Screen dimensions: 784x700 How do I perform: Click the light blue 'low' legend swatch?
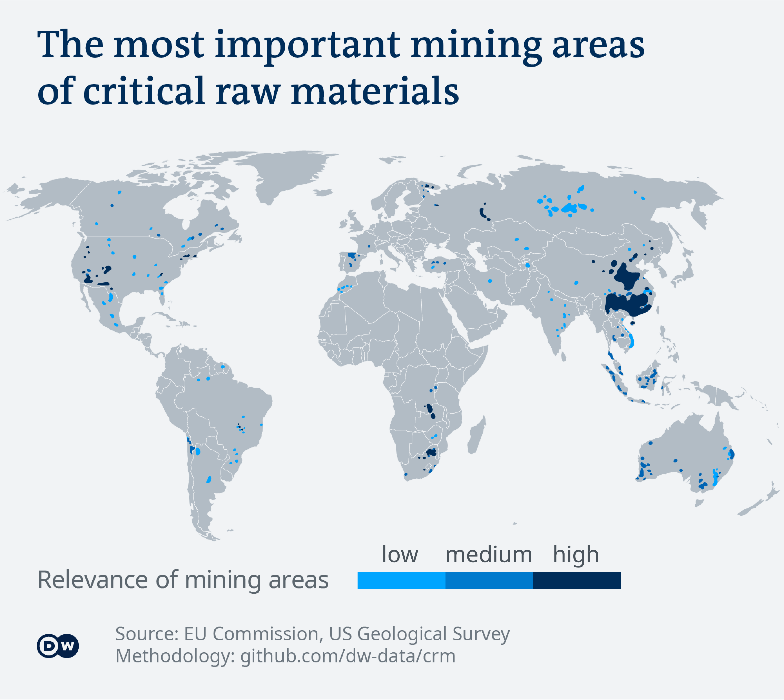coord(401,580)
